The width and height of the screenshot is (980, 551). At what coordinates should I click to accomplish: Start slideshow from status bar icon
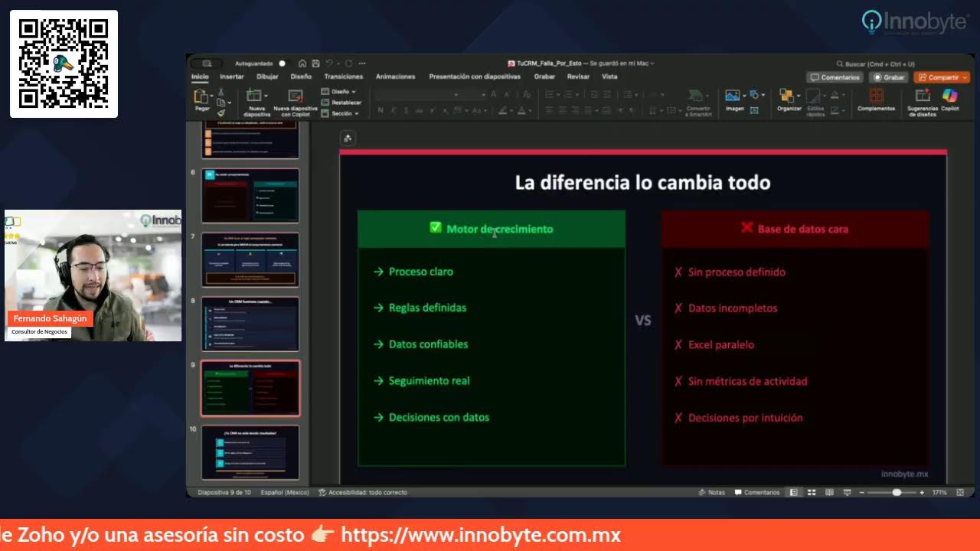pyautogui.click(x=848, y=492)
